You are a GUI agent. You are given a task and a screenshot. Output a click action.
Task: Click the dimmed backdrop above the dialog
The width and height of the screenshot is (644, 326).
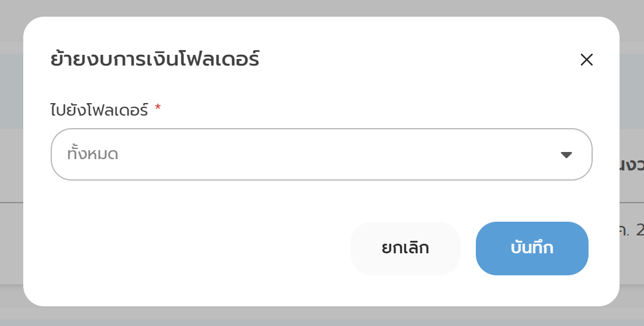pos(322,7)
